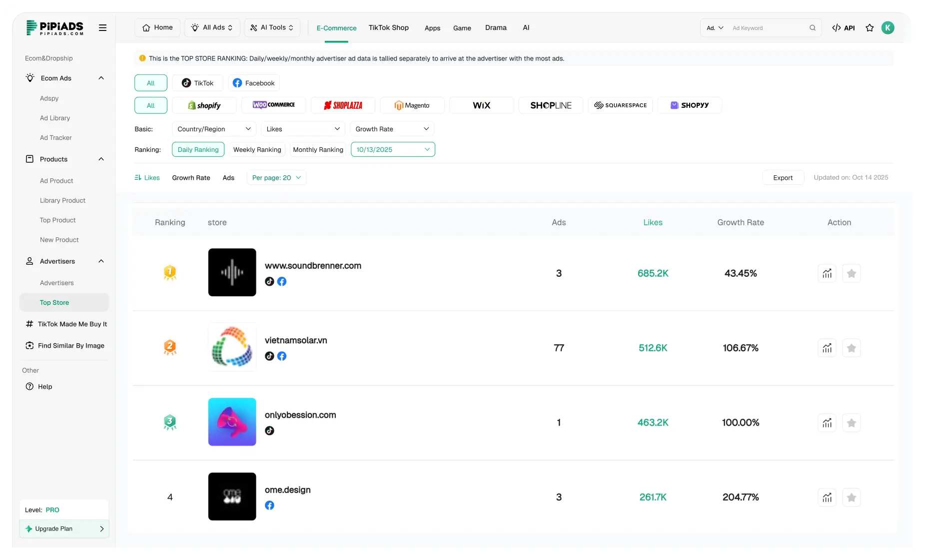Select the Daily Ranking option
Image resolution: width=925 pixels, height=560 pixels.
tap(198, 149)
